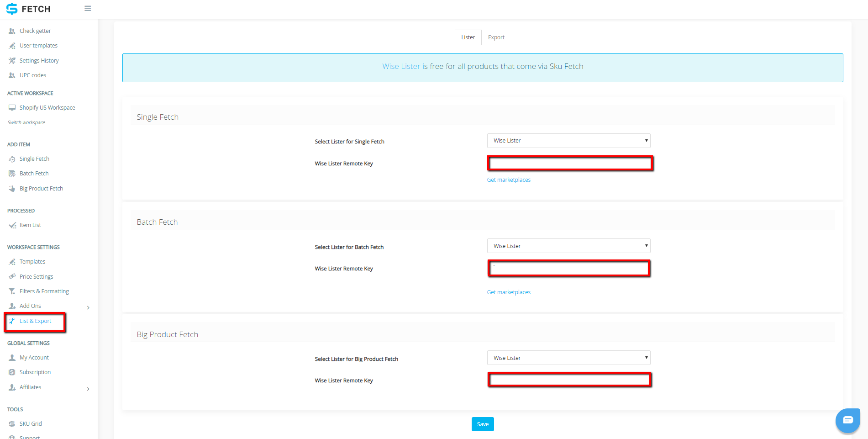Screen dimensions: 868x439
Task: Click Switch workspace link
Action: (26, 122)
